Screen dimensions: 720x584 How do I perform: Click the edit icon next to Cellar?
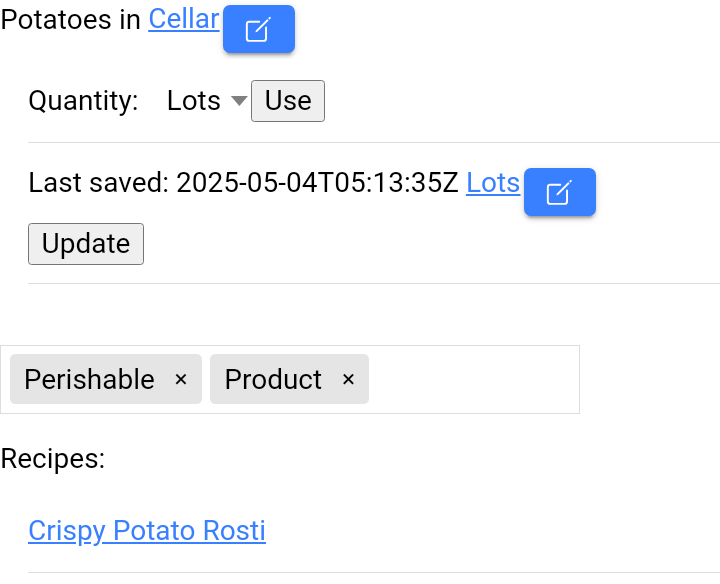(x=259, y=29)
